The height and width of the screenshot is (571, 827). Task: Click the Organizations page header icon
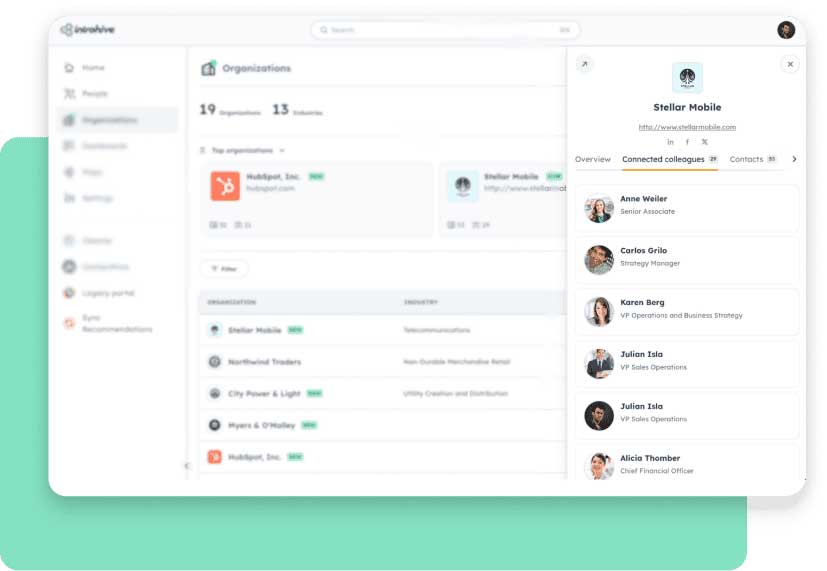pyautogui.click(x=209, y=68)
